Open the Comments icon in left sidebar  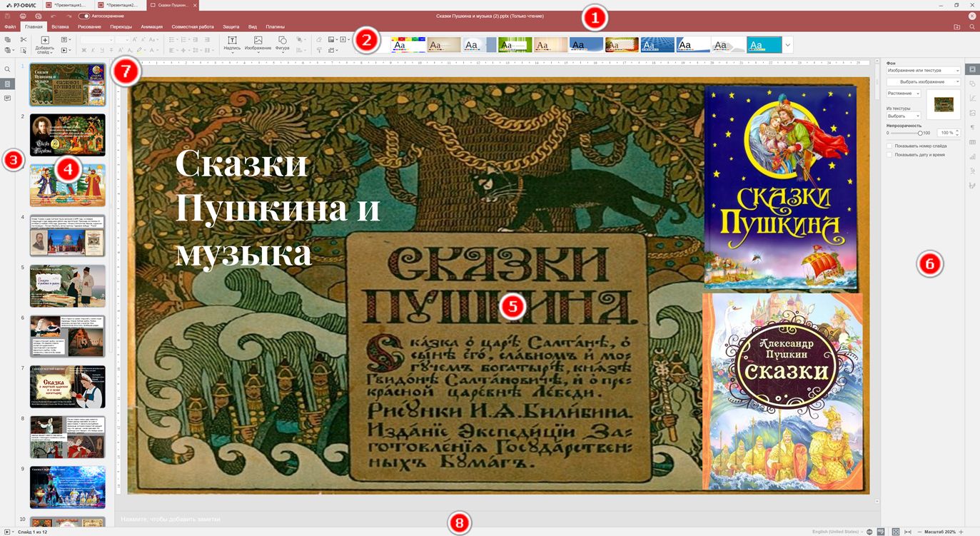pyautogui.click(x=7, y=98)
